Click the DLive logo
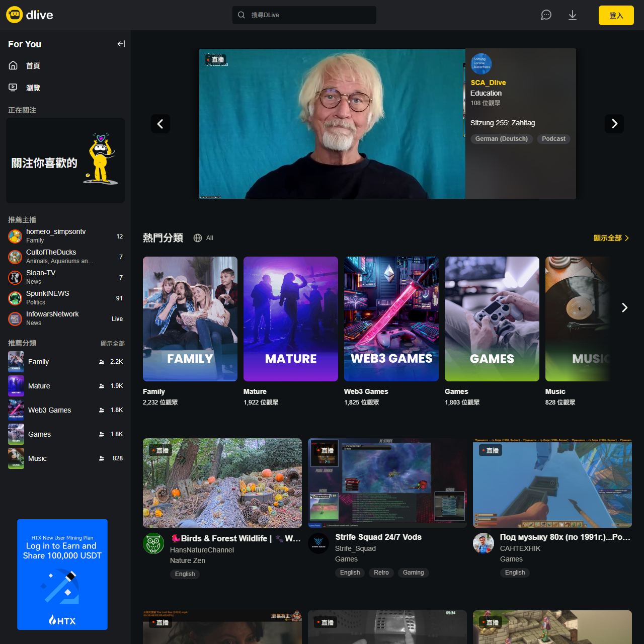 [29, 15]
